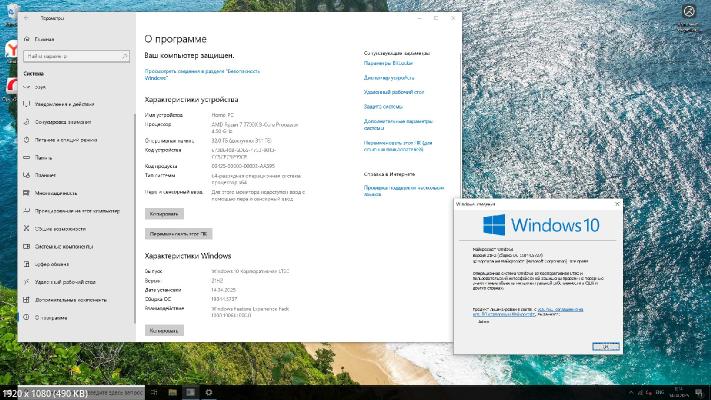Show hidden tray icons chevron
The height and width of the screenshot is (400, 711).
coord(631,393)
